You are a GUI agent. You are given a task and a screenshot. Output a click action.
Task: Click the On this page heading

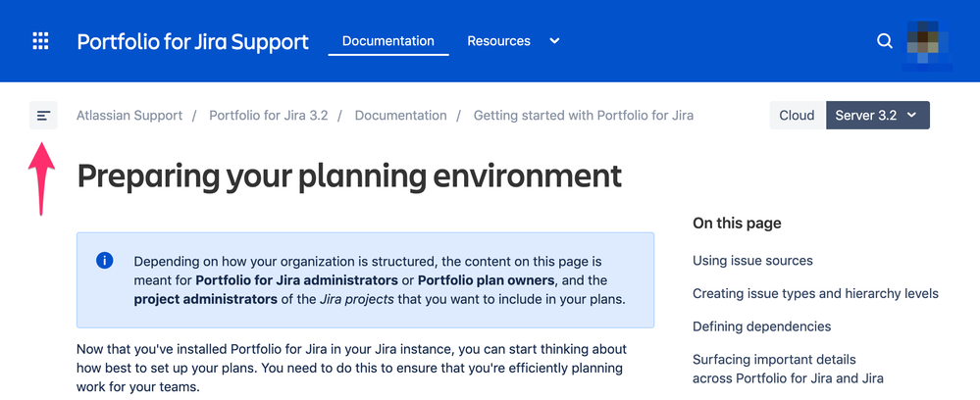point(737,224)
